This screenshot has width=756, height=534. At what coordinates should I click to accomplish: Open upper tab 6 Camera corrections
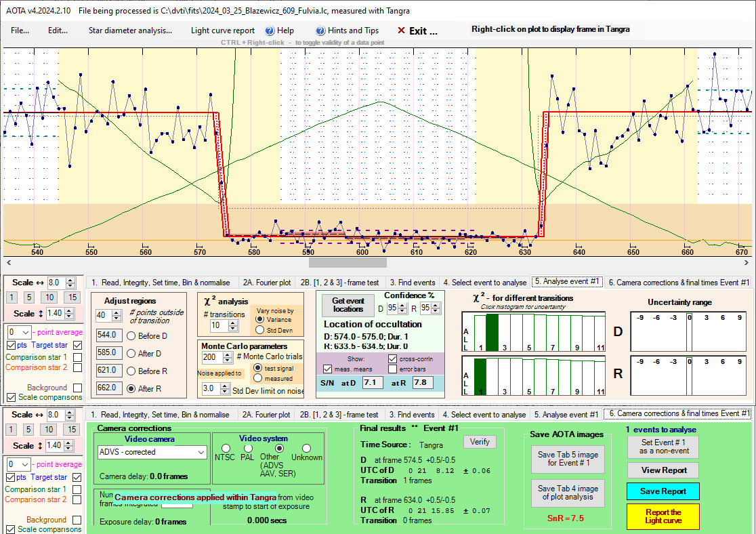click(679, 283)
